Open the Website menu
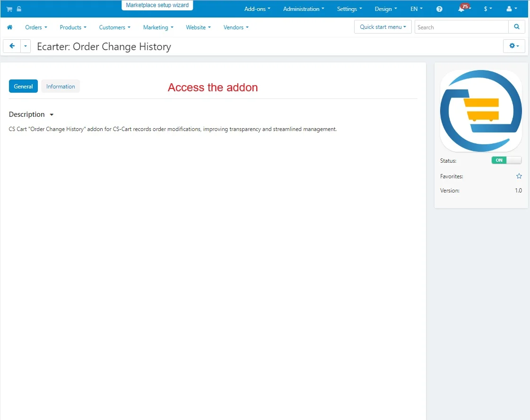Viewport: 530px width, 420px height. pyautogui.click(x=198, y=27)
